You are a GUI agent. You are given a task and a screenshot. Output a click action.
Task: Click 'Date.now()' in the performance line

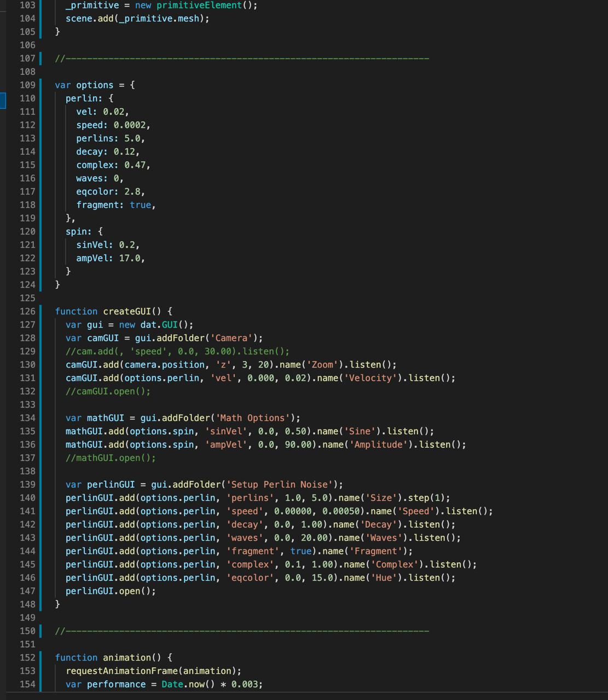[188, 684]
